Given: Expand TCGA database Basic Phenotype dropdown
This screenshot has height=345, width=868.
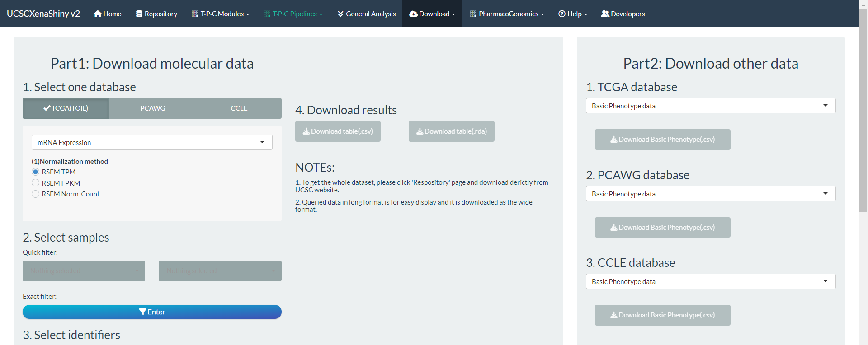Looking at the screenshot, I should (x=710, y=106).
